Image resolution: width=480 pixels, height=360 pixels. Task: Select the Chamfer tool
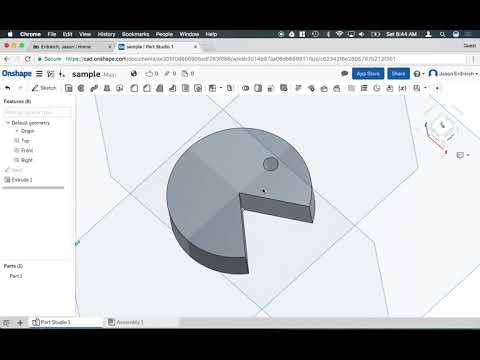pyautogui.click(x=147, y=88)
